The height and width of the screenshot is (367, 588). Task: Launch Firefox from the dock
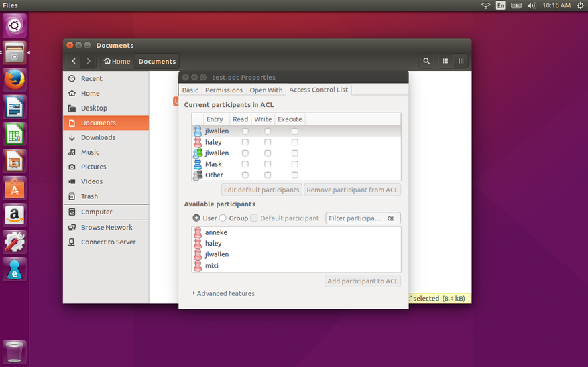(15, 80)
